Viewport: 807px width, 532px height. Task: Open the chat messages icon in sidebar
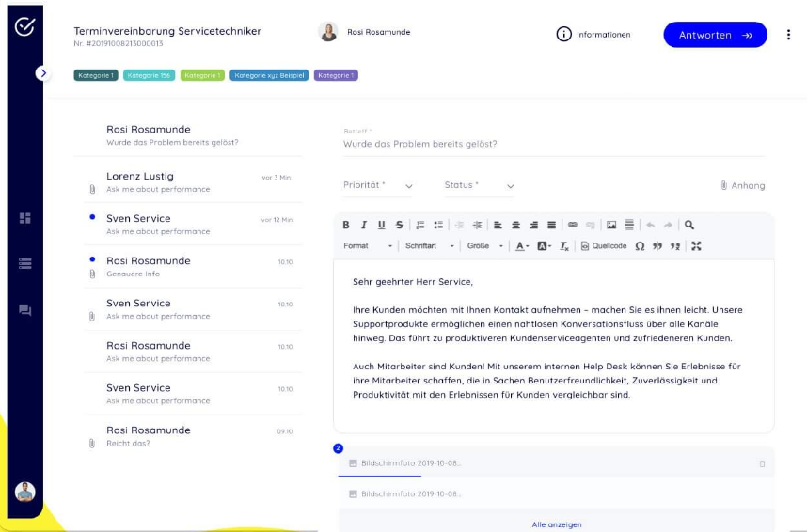point(25,309)
